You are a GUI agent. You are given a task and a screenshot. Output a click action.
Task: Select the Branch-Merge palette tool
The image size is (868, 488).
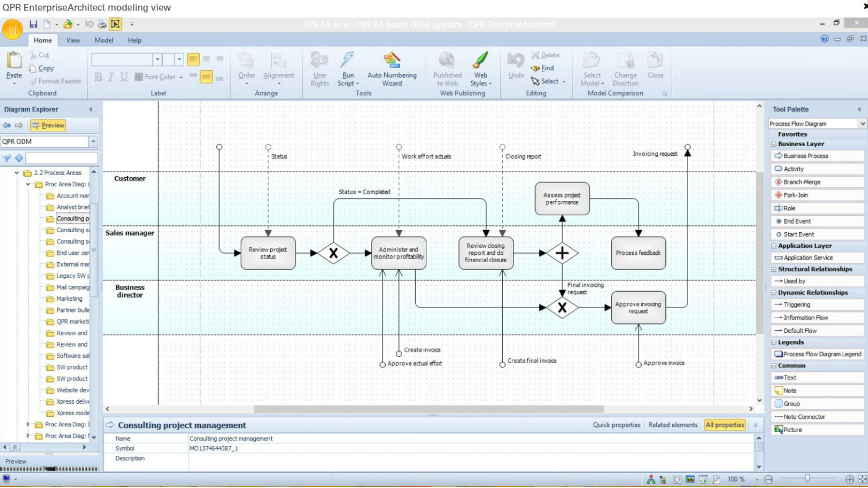coord(817,182)
